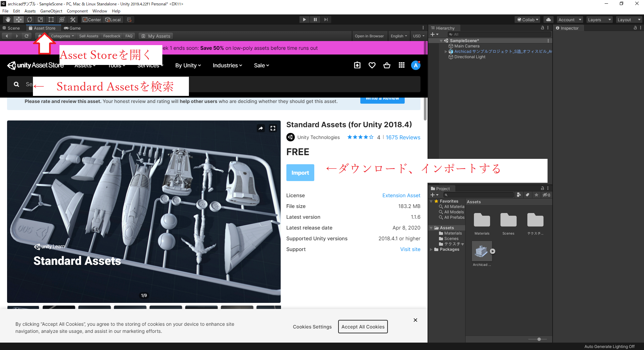The height and width of the screenshot is (350, 644).
Task: Open the cloud Services icon
Action: (549, 20)
